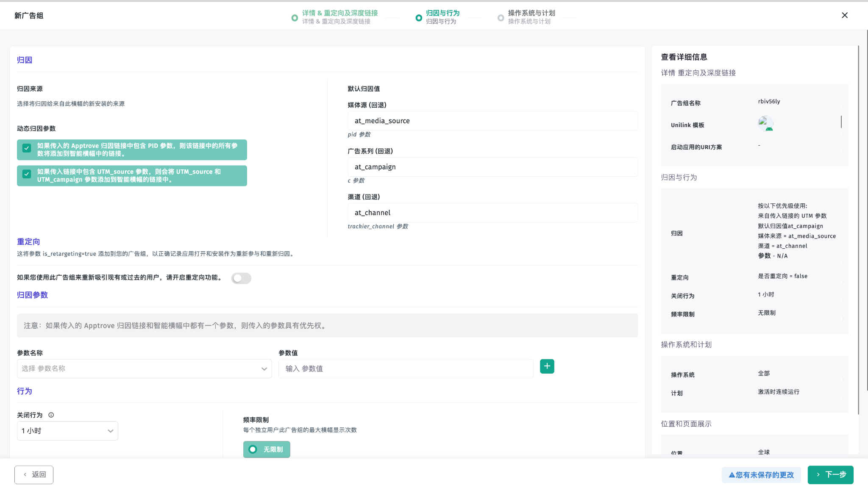Viewport: 868px width, 491px height.
Task: Expand the 关闭行为 1 小时 dropdown
Action: [x=67, y=430]
